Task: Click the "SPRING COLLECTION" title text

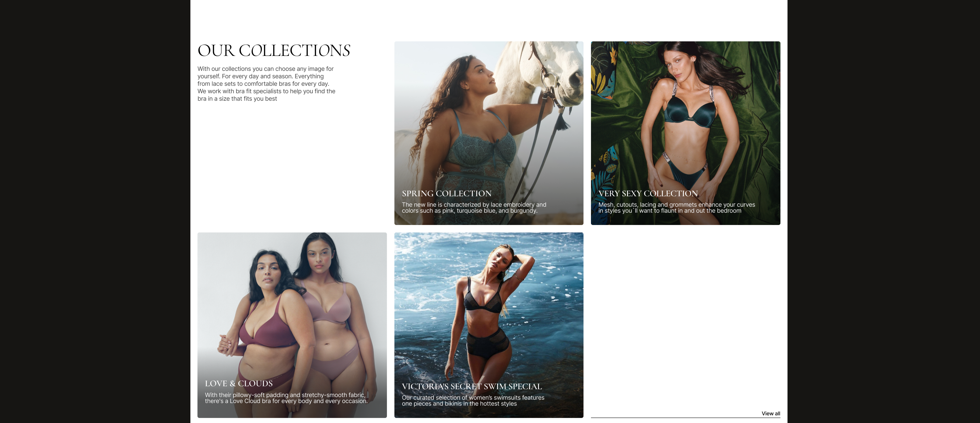Action: [x=447, y=193]
